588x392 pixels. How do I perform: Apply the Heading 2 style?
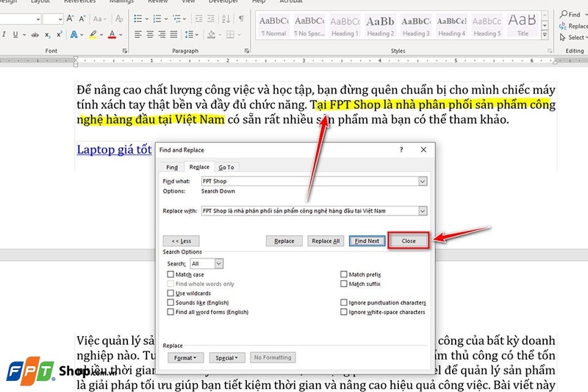point(380,26)
